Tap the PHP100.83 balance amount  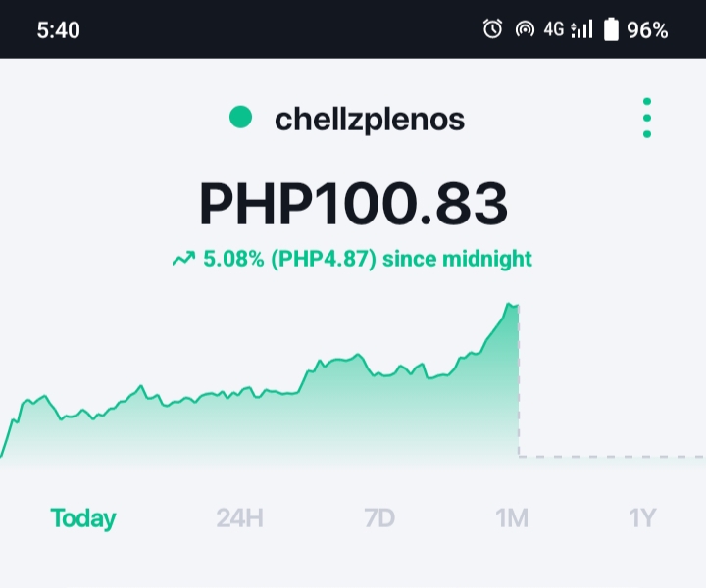pos(353,203)
